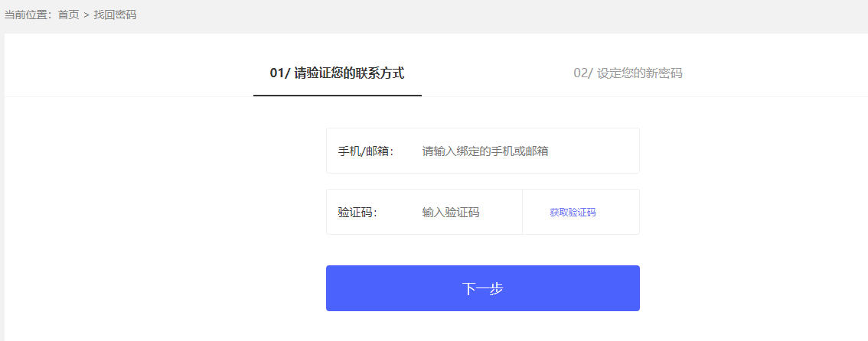Request a code via 获取验证码
868x341 pixels.
[573, 213]
